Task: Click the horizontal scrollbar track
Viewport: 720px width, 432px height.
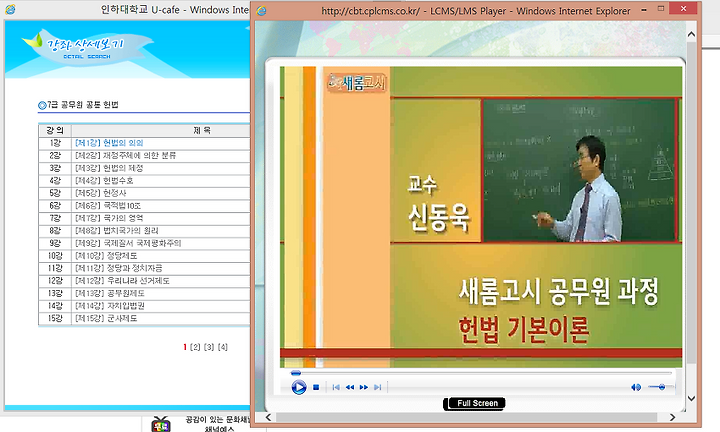Action: [467, 417]
